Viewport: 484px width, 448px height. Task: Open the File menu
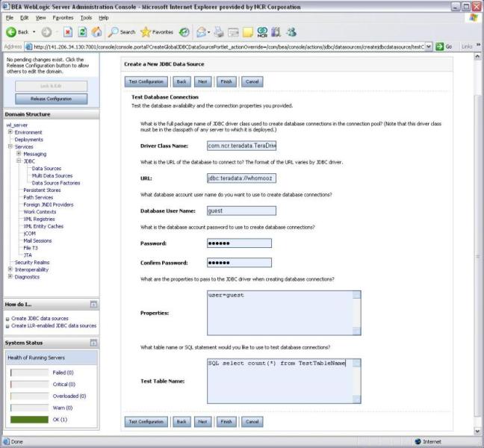click(10, 18)
